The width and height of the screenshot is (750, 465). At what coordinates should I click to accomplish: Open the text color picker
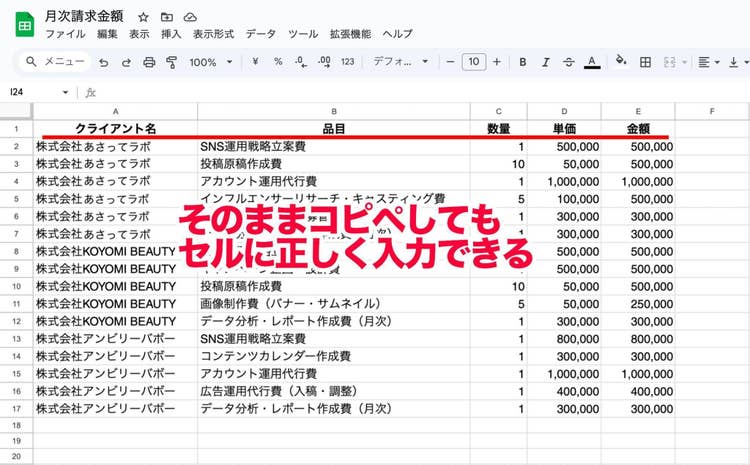592,62
